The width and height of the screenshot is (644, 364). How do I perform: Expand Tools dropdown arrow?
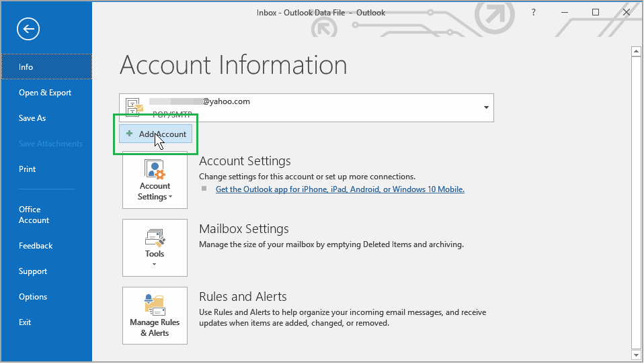(x=155, y=265)
